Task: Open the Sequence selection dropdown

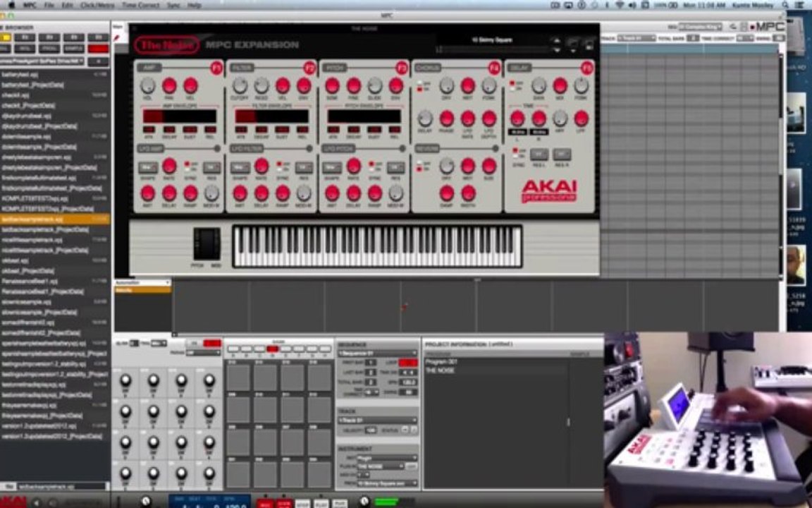Action: [x=378, y=353]
